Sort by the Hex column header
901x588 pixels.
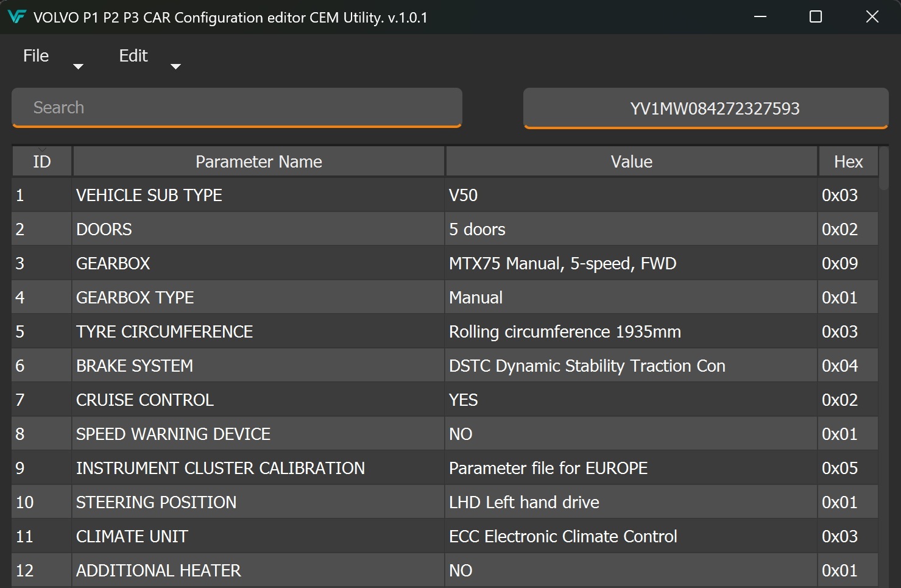[849, 161]
